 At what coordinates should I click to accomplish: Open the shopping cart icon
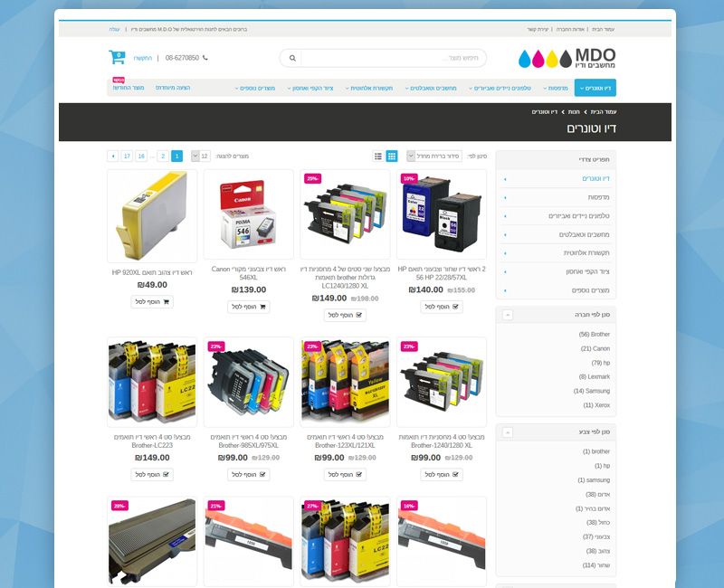coord(117,57)
